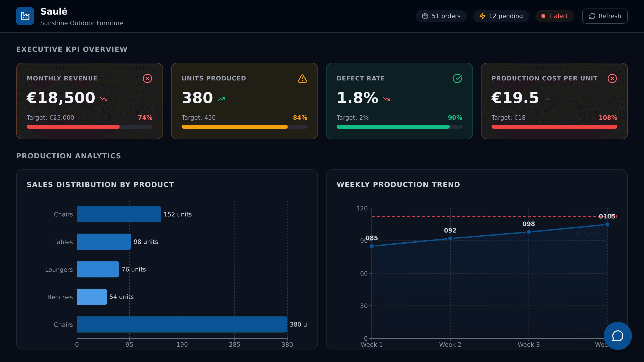Click the Units Produced progress bar
Image resolution: width=644 pixels, height=362 pixels.
point(245,127)
